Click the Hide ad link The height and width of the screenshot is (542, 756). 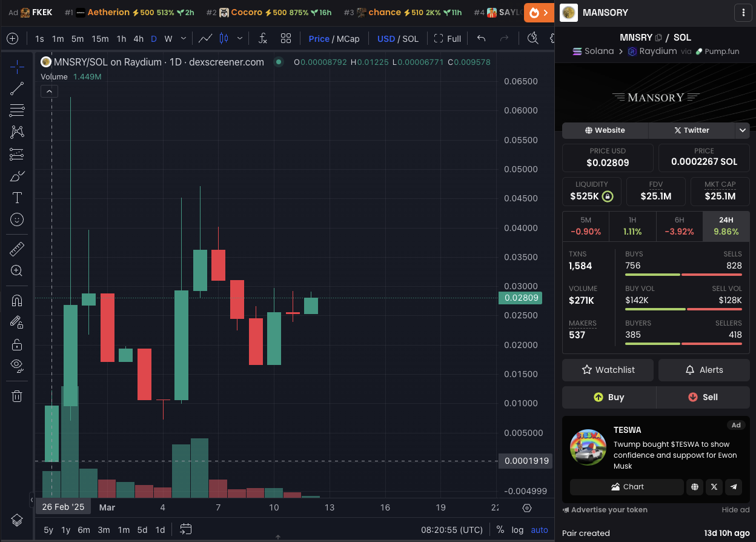pos(735,510)
